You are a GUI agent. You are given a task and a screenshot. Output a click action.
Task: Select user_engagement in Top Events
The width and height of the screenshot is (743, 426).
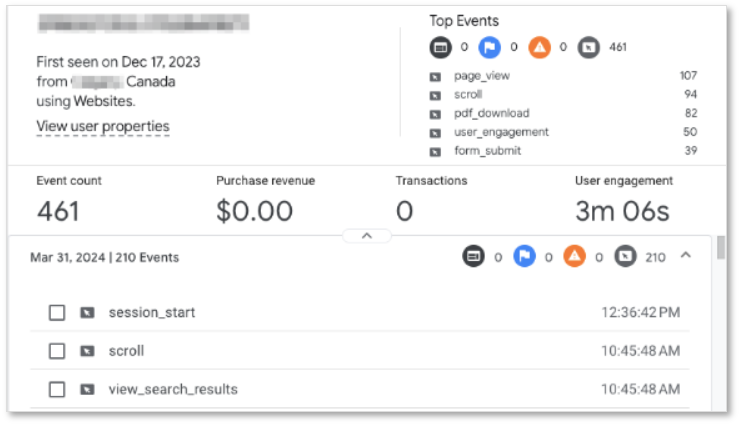(x=501, y=132)
